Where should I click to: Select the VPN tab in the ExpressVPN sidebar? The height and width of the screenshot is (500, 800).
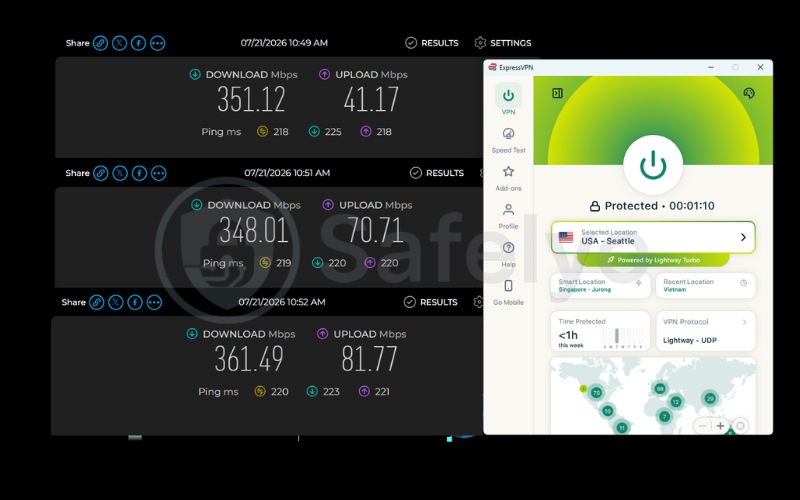pos(508,101)
